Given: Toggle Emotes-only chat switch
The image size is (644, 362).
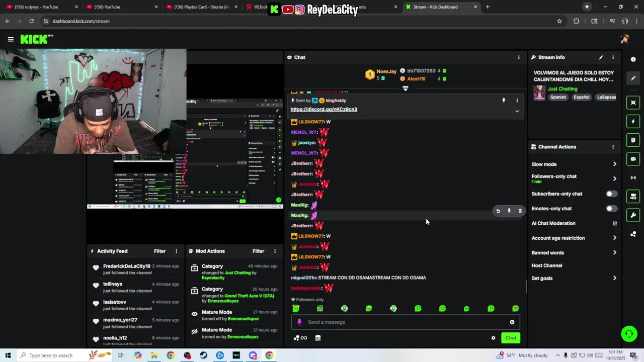Looking at the screenshot, I should pos(611,209).
